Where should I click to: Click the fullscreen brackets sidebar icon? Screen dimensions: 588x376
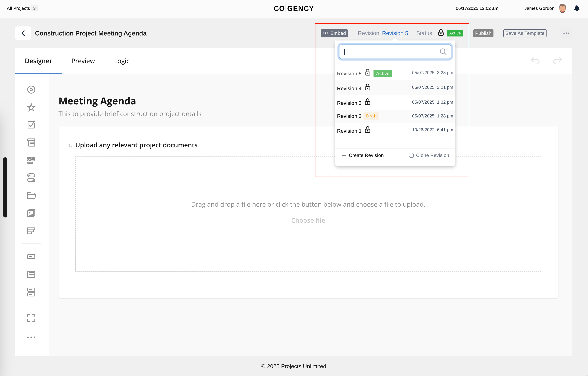click(x=31, y=318)
